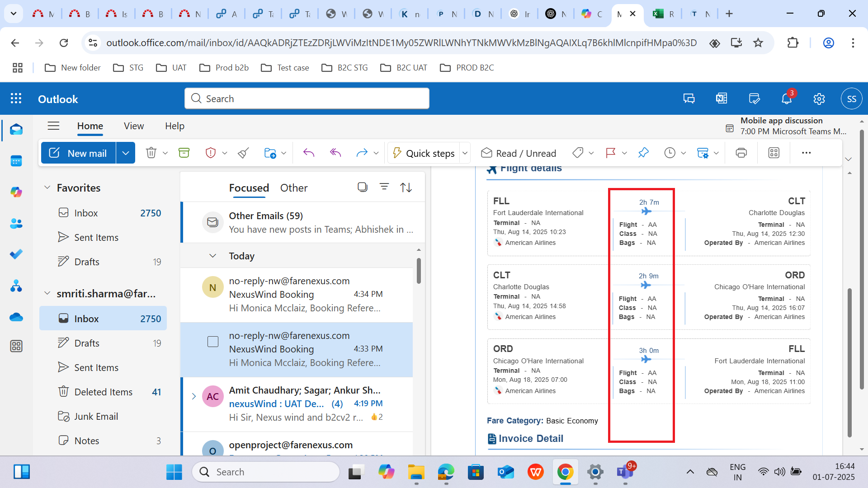Open the SS account profile avatar
The height and width of the screenshot is (488, 868).
click(852, 99)
